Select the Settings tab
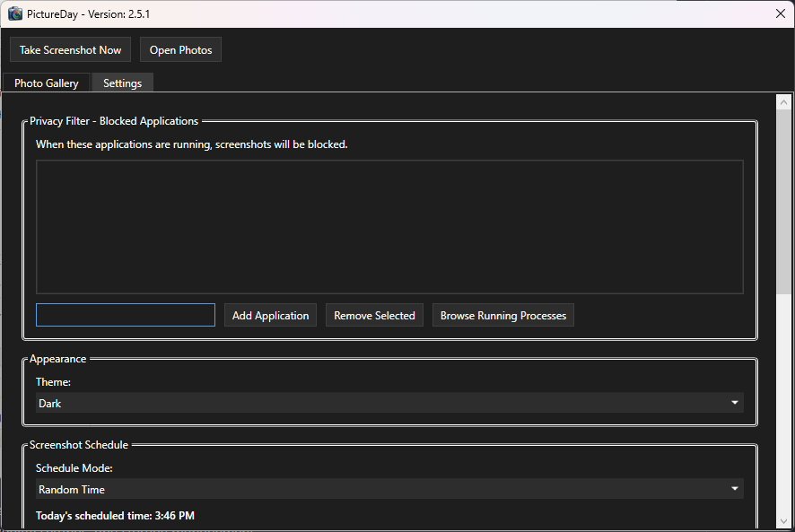 coord(123,83)
